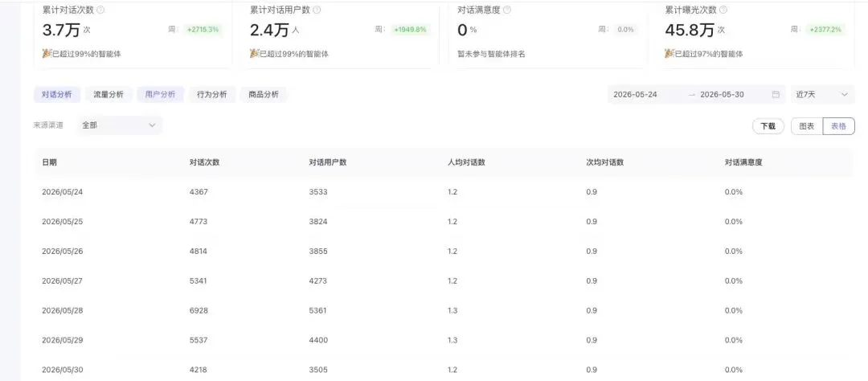Click help icon beside 对话满意度
This screenshot has width=868, height=381.
point(507,10)
